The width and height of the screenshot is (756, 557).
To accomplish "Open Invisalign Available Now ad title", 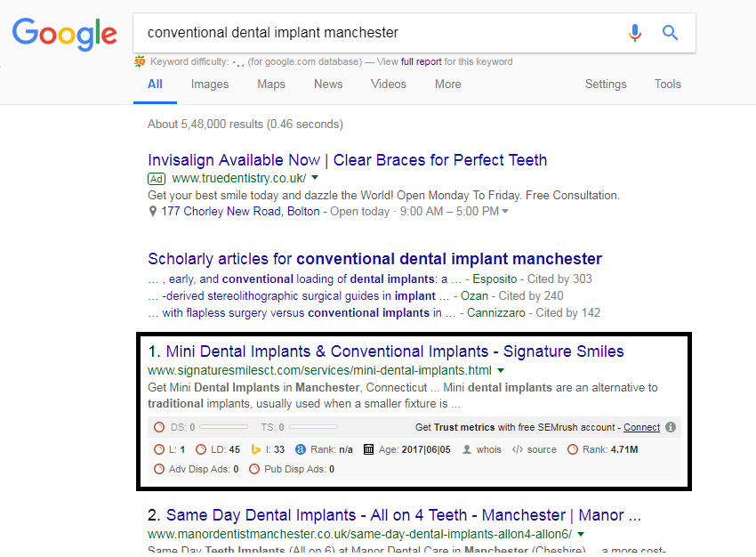I will [347, 160].
